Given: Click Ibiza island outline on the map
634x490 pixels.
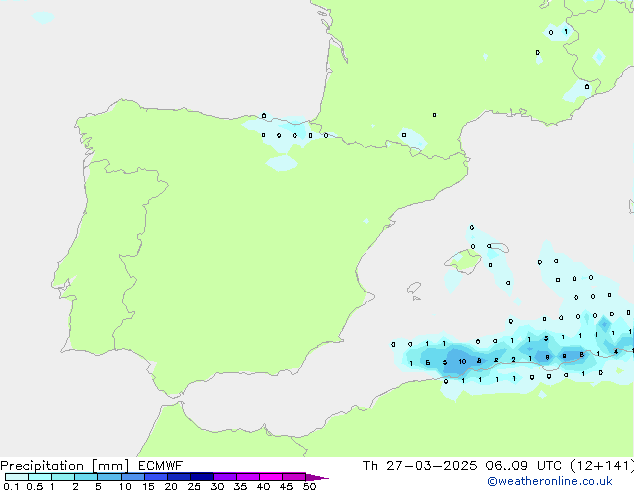Looking at the screenshot, I should pos(414,288).
